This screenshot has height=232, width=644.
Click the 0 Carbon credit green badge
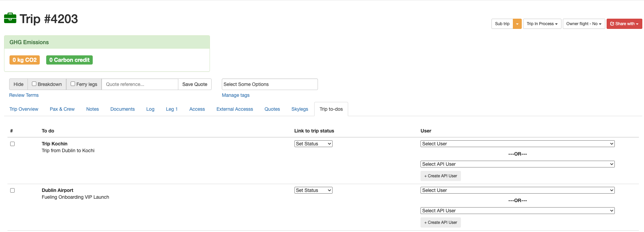(69, 60)
